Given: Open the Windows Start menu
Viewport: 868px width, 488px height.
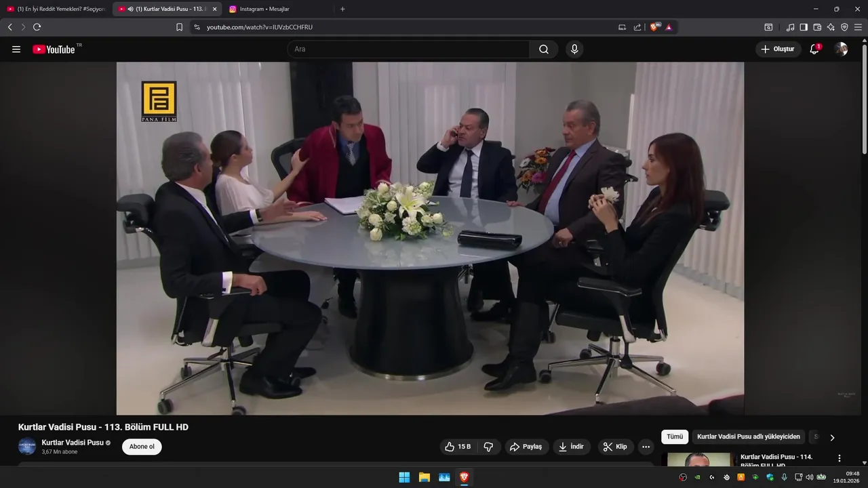Looking at the screenshot, I should click(x=404, y=477).
